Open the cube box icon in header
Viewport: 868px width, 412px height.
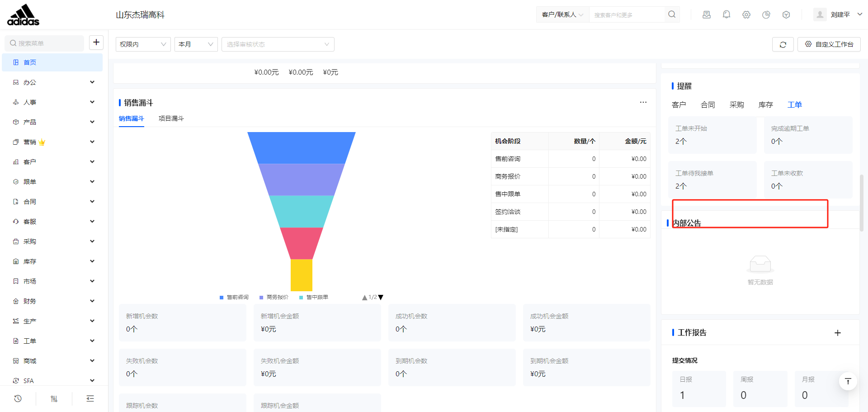coord(786,14)
